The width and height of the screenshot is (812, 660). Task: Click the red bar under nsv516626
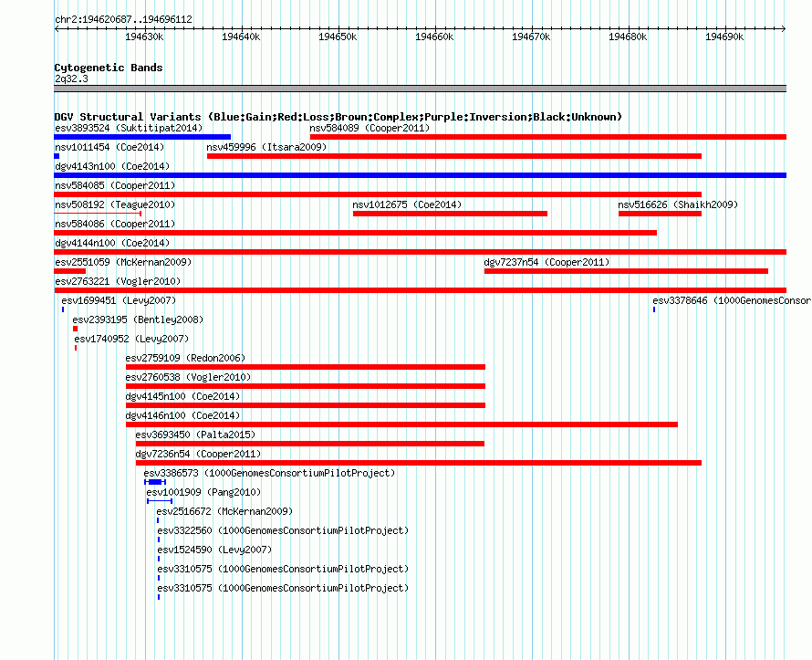(x=660, y=214)
